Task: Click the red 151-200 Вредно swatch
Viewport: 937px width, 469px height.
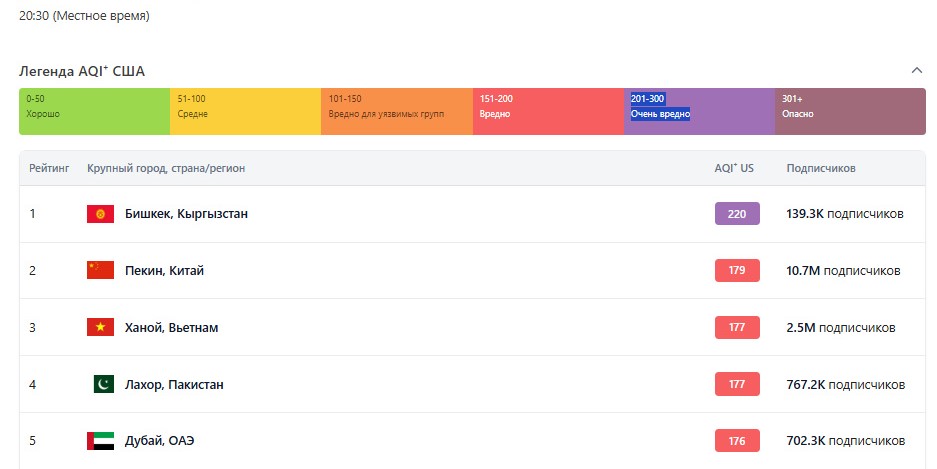Action: coord(548,111)
